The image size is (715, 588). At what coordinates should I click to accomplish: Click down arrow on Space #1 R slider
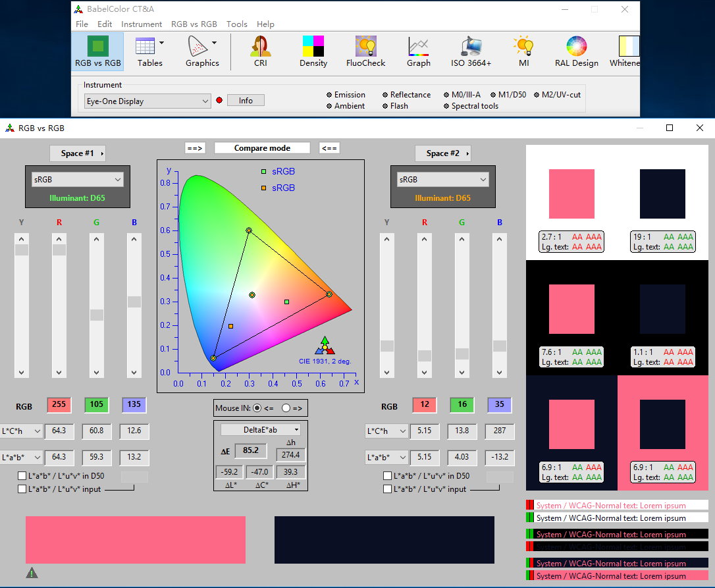pyautogui.click(x=59, y=372)
